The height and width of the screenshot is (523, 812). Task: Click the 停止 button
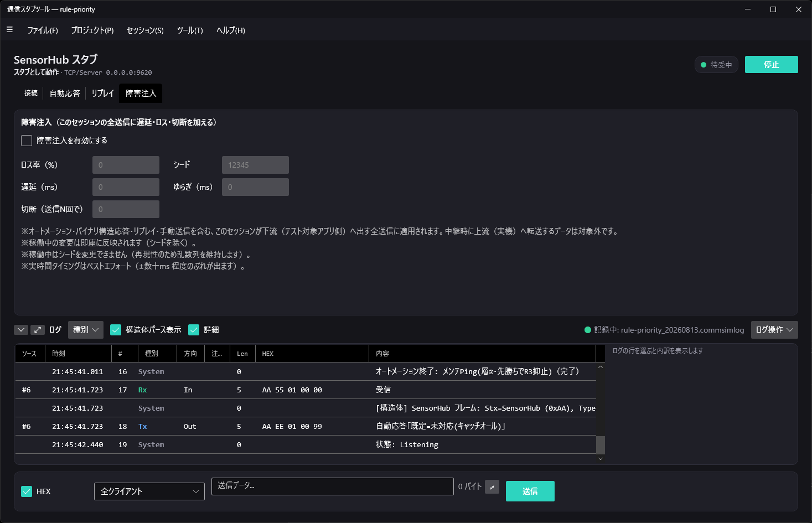point(772,65)
